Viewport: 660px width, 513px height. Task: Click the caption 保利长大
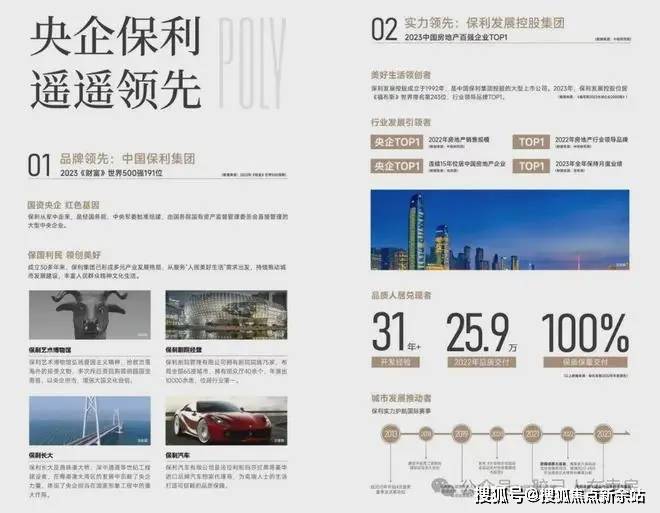[x=41, y=455]
